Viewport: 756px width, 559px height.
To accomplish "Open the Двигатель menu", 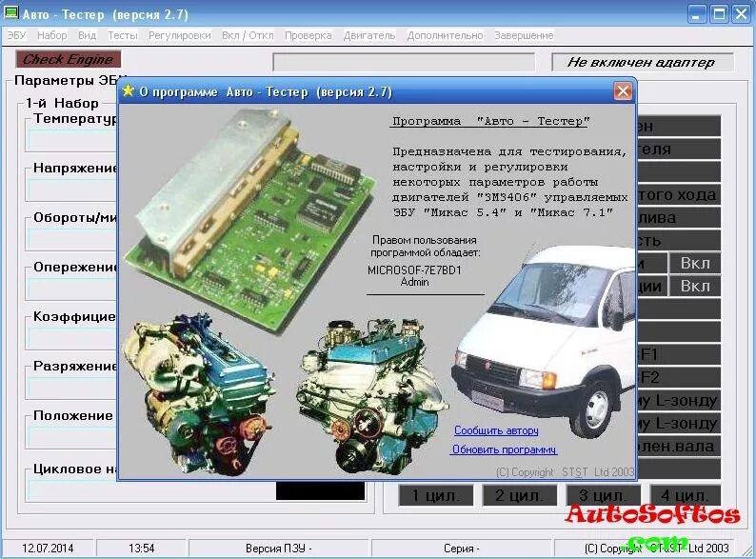I will pos(369,35).
